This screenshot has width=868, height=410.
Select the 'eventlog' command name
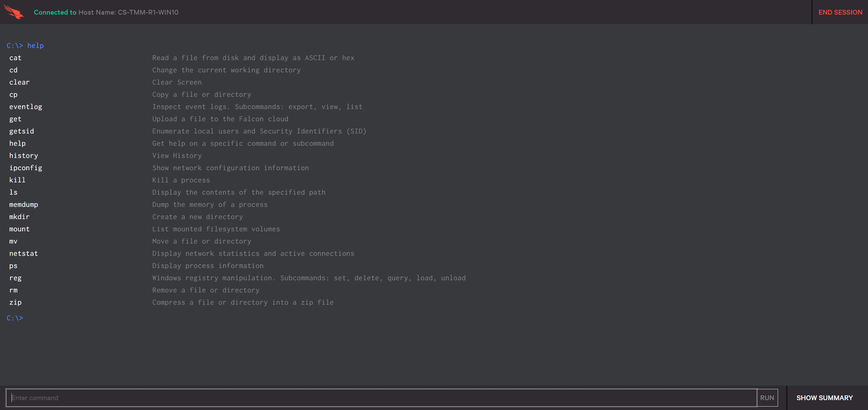pyautogui.click(x=26, y=107)
